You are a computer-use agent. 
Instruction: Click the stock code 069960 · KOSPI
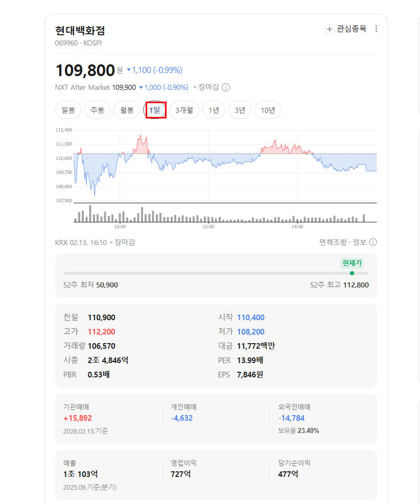79,43
